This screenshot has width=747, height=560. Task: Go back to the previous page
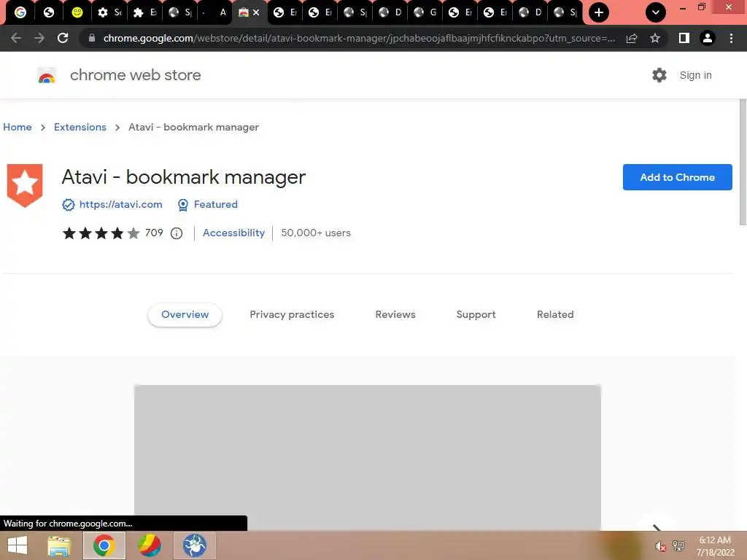16,38
